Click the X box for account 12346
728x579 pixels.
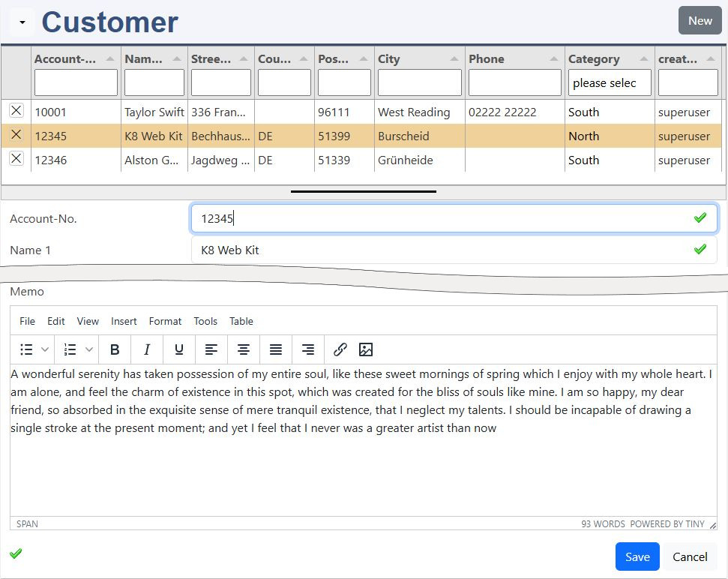click(x=16, y=159)
